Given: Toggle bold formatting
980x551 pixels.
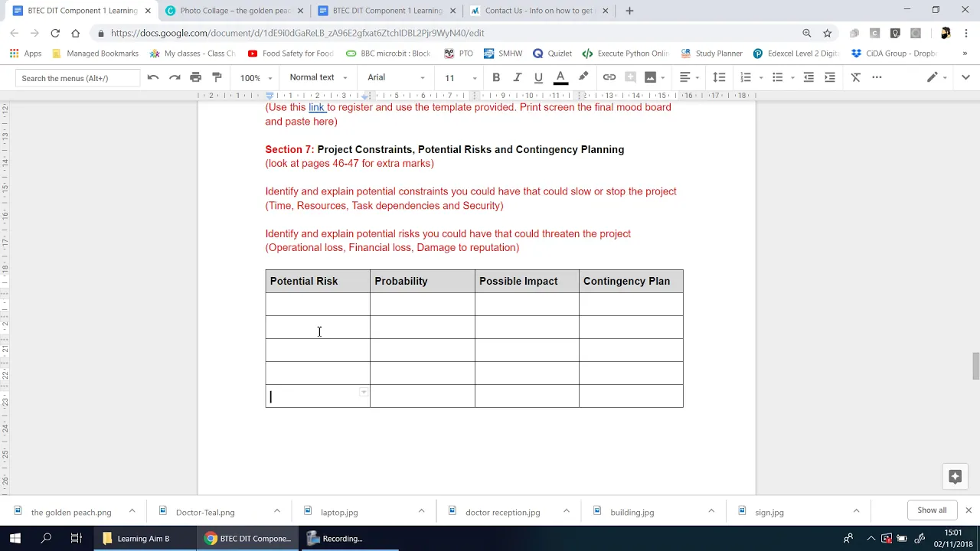Looking at the screenshot, I should point(496,77).
